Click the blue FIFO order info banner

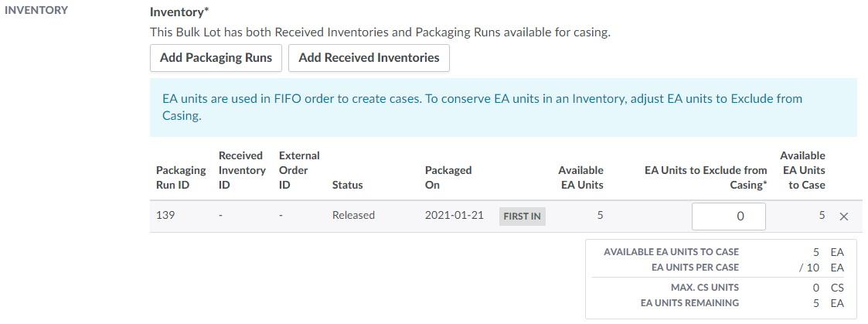pos(503,107)
